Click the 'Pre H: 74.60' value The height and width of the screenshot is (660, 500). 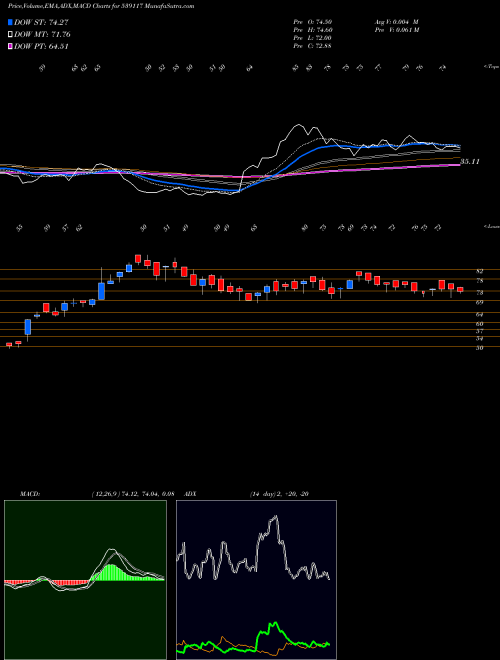click(312, 30)
